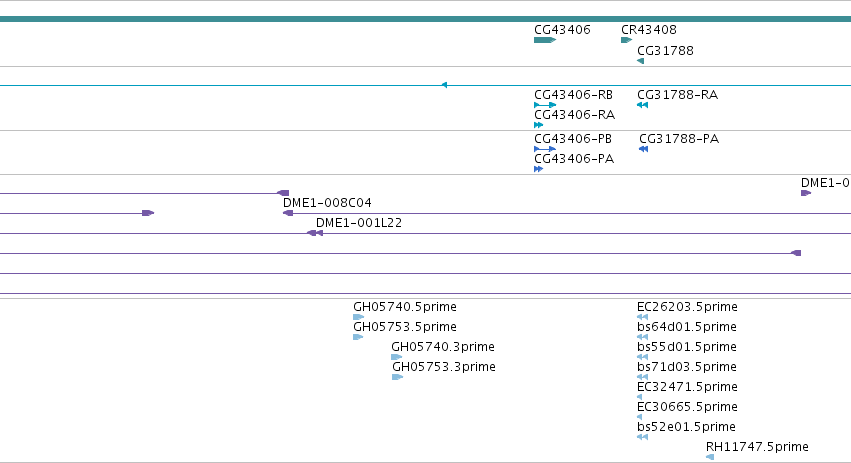Screen dimensions: 851x463
Task: Select the CG31788-RA transcript arrows
Action: pos(643,105)
